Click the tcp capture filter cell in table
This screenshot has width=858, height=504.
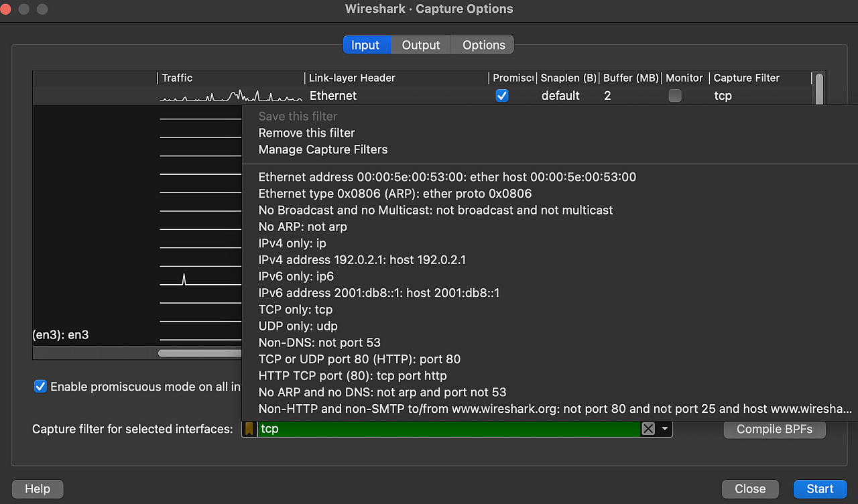(x=723, y=96)
